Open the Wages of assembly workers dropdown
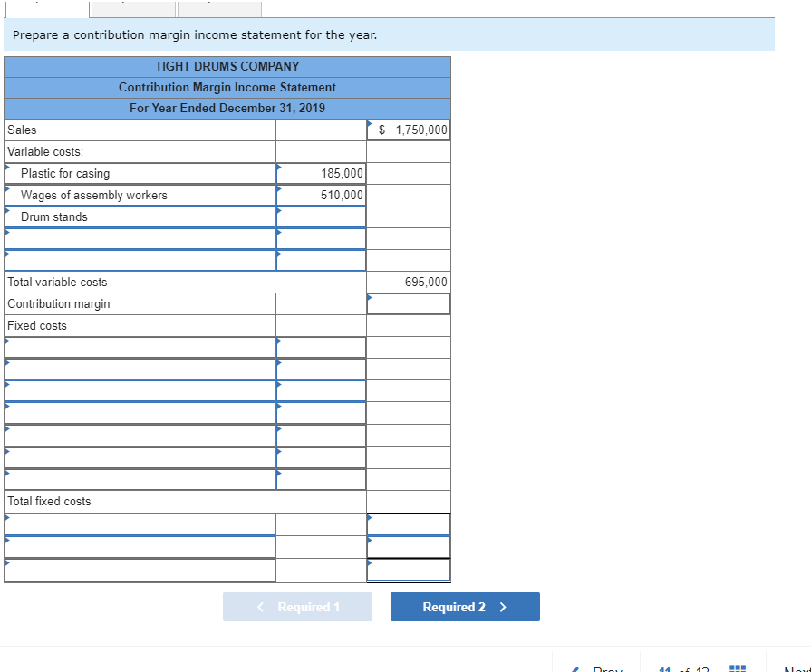 (140, 195)
